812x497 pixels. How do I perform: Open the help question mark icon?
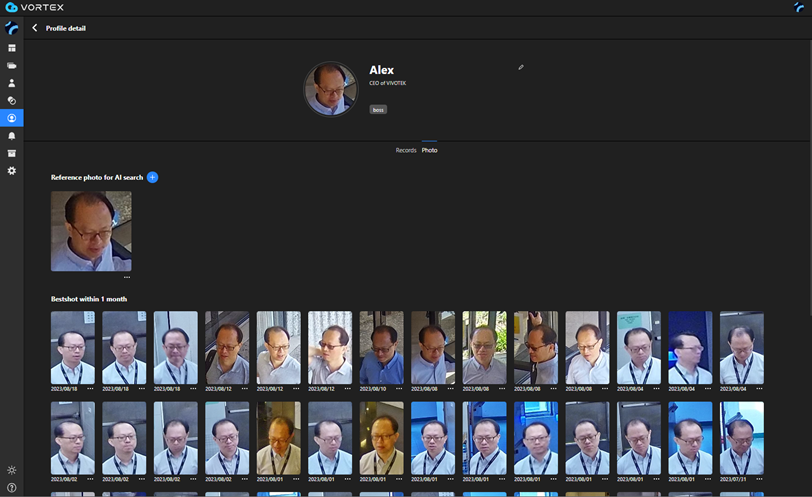(12, 487)
